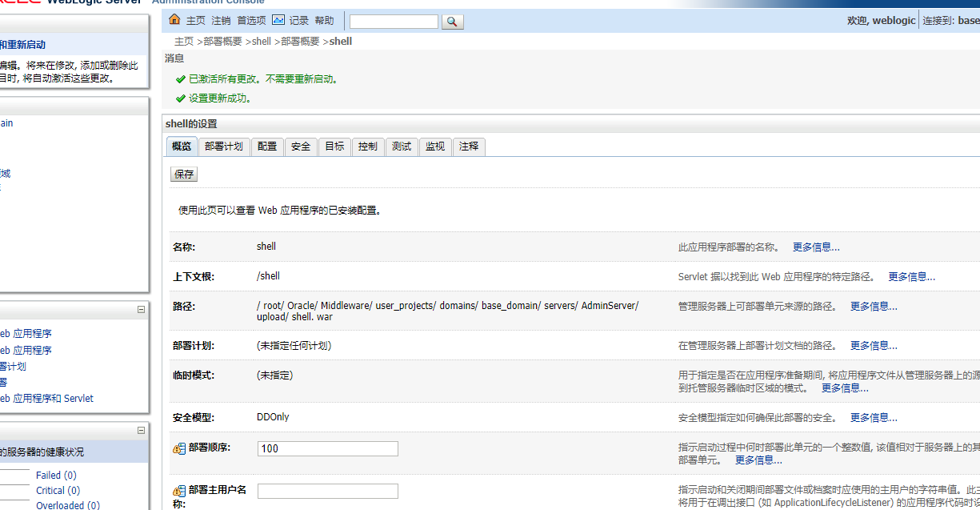Open the 配置 tab
Image resolution: width=980 pixels, height=510 pixels.
(x=267, y=147)
